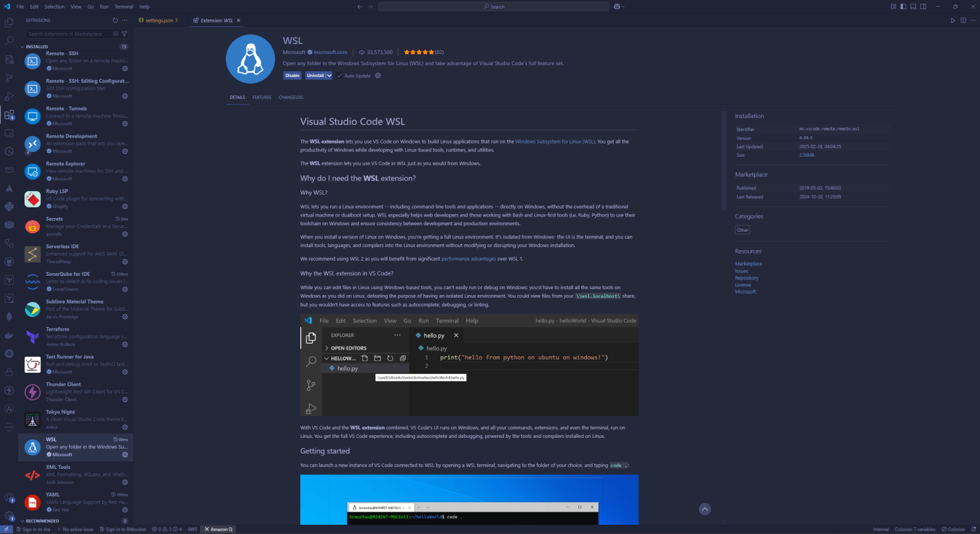980x534 pixels.
Task: Clear extensions search results icon
Action: (x=116, y=34)
